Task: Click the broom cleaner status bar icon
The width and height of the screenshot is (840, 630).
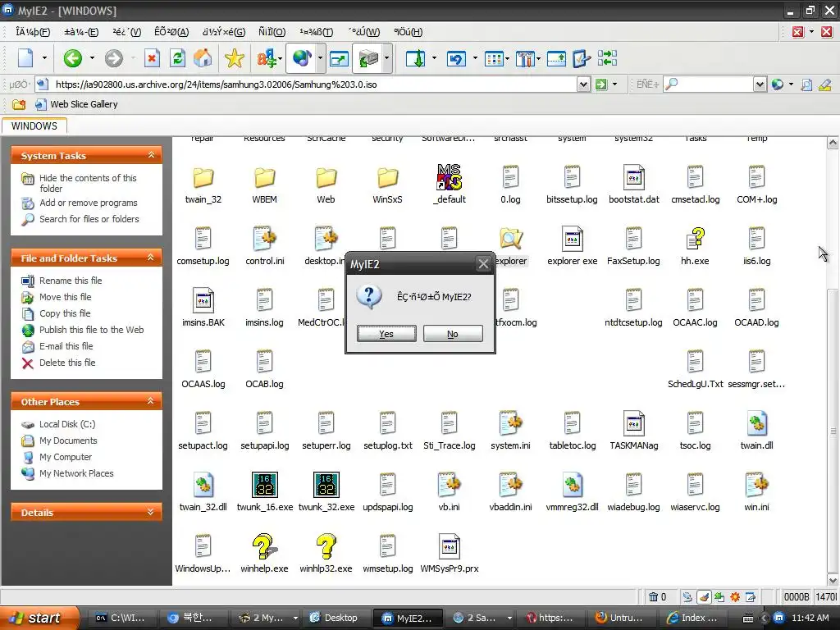Action: point(704,597)
